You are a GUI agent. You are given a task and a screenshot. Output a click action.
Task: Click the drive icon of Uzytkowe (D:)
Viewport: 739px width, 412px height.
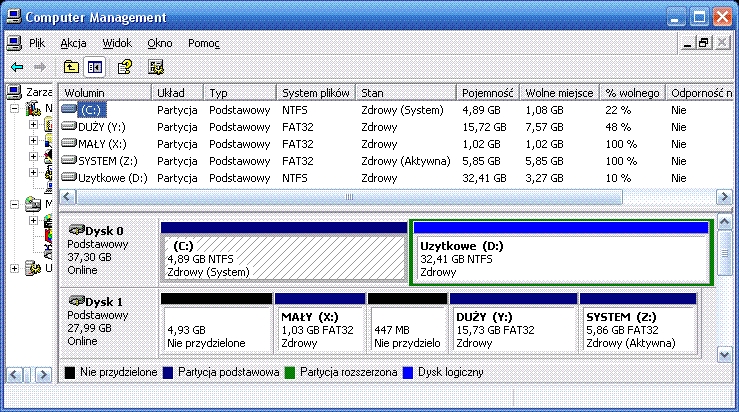(69, 177)
